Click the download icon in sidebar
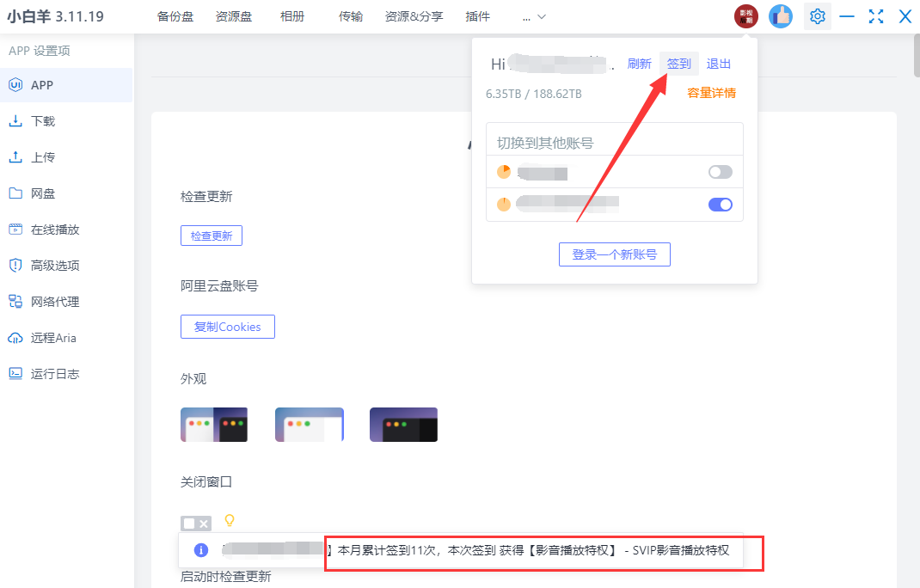This screenshot has height=588, width=920. [15, 121]
